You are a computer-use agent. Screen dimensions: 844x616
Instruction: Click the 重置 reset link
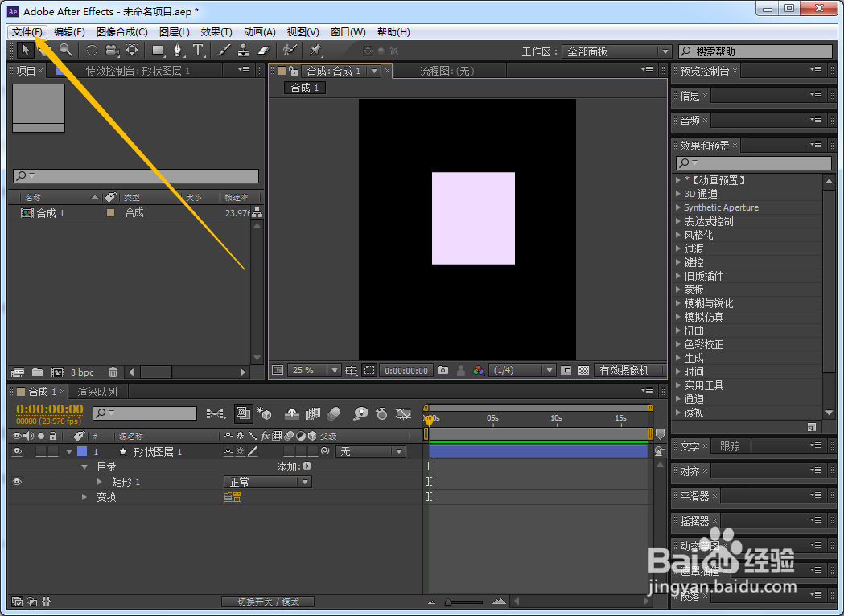(x=233, y=497)
